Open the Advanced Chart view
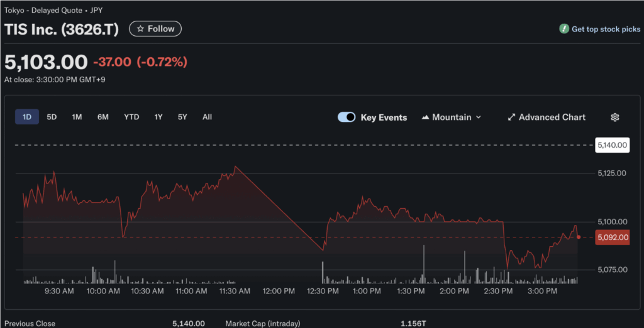This screenshot has height=328, width=644. point(547,118)
